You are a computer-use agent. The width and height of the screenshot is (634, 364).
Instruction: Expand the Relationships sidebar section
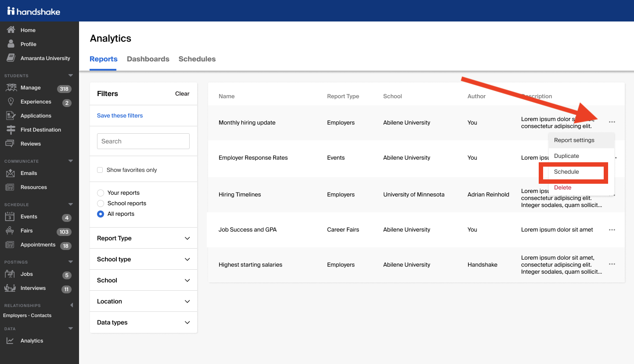pyautogui.click(x=72, y=305)
